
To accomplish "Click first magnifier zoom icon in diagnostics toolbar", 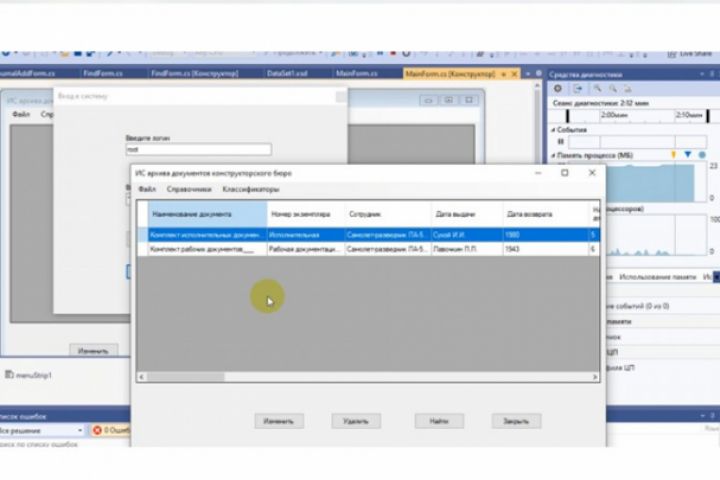I will pyautogui.click(x=597, y=89).
